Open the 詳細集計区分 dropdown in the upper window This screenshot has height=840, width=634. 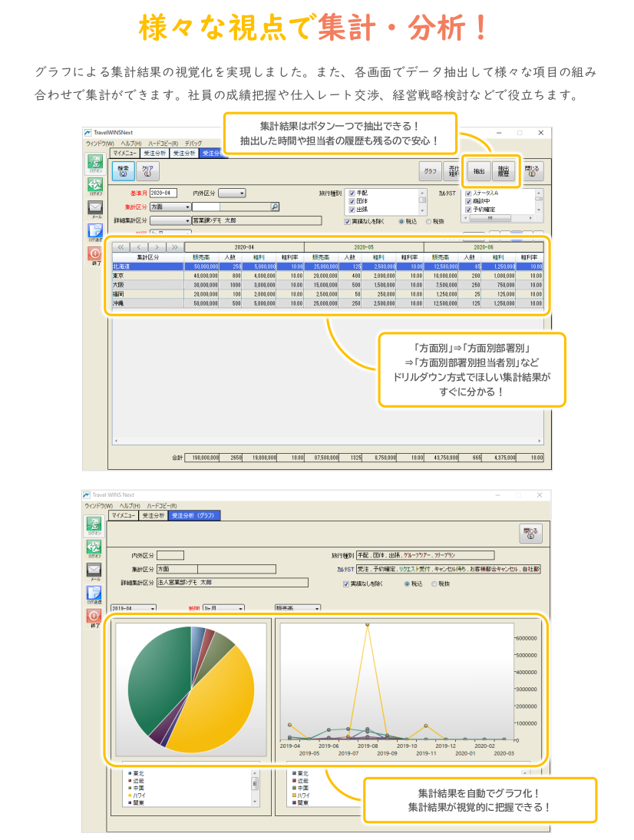pyautogui.click(x=170, y=220)
